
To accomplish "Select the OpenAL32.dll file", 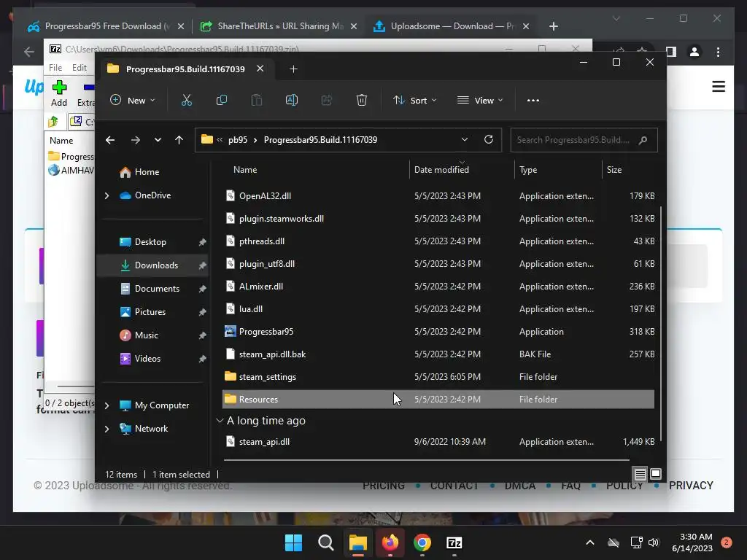I will [x=438, y=195].
